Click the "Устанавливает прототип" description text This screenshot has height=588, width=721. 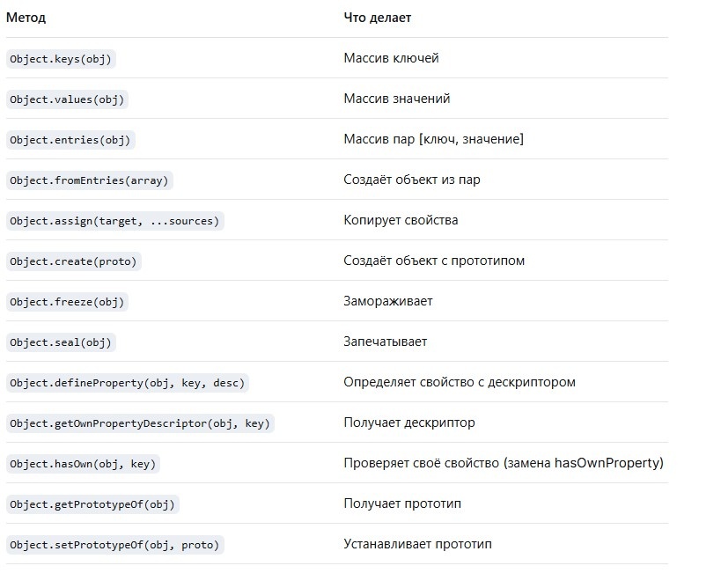417,544
